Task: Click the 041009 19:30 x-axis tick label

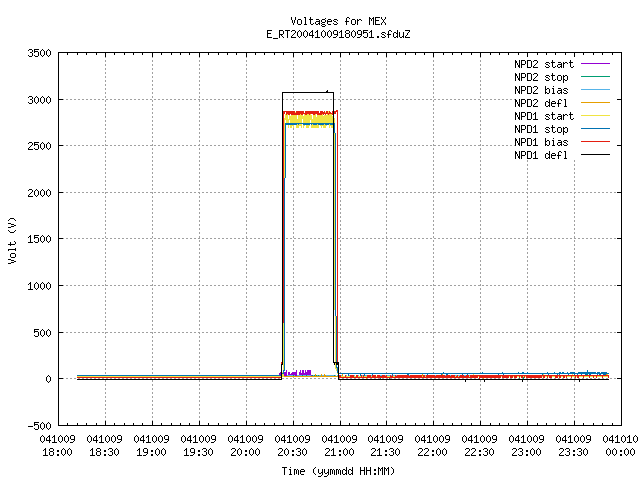Action: 198,446
